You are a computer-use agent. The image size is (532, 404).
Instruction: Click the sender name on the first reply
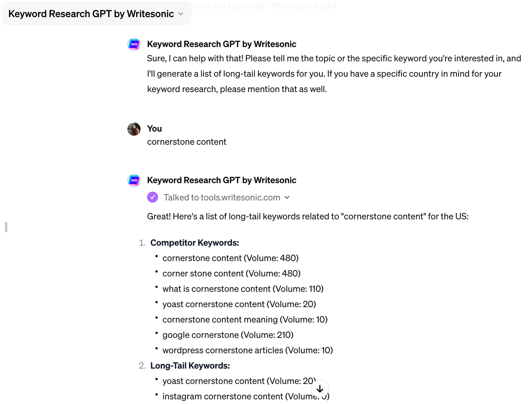coord(221,44)
